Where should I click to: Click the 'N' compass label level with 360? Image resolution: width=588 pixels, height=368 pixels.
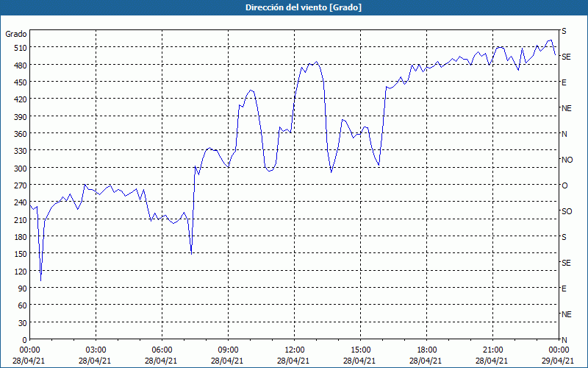coord(564,134)
